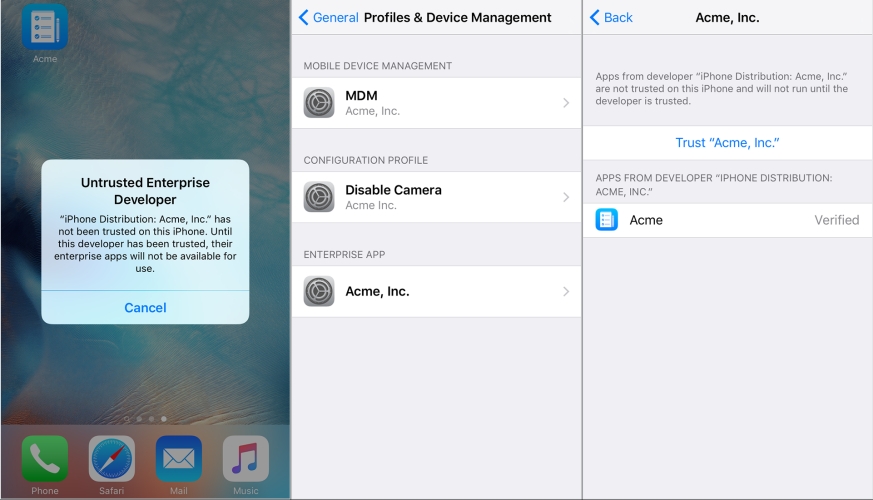Open the MDM Acme, Inc. row
The image size is (873, 500).
click(x=436, y=103)
